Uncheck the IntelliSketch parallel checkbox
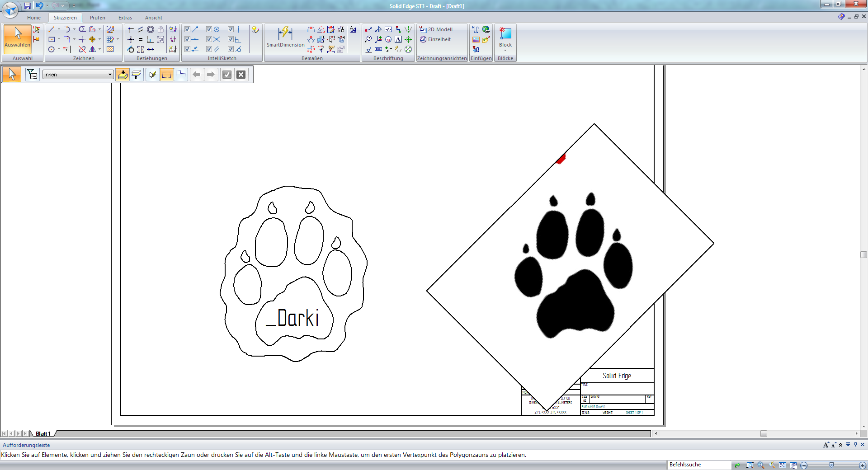The image size is (868, 470). coord(209,49)
